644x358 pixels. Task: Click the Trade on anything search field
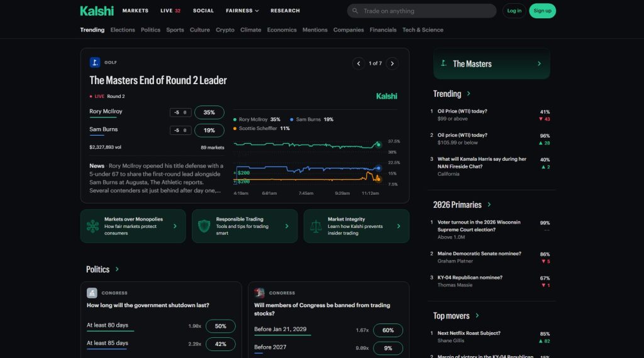pyautogui.click(x=422, y=11)
